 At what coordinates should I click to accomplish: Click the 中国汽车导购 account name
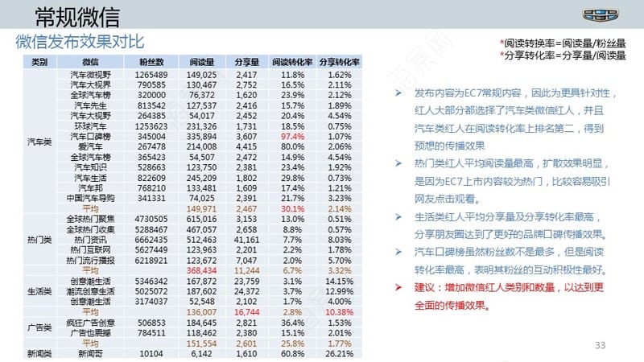click(x=90, y=198)
